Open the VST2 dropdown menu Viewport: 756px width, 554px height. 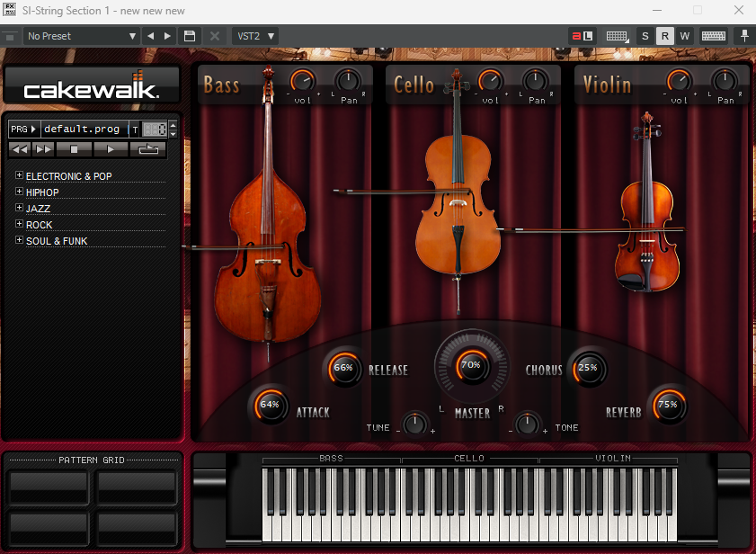[x=255, y=36]
